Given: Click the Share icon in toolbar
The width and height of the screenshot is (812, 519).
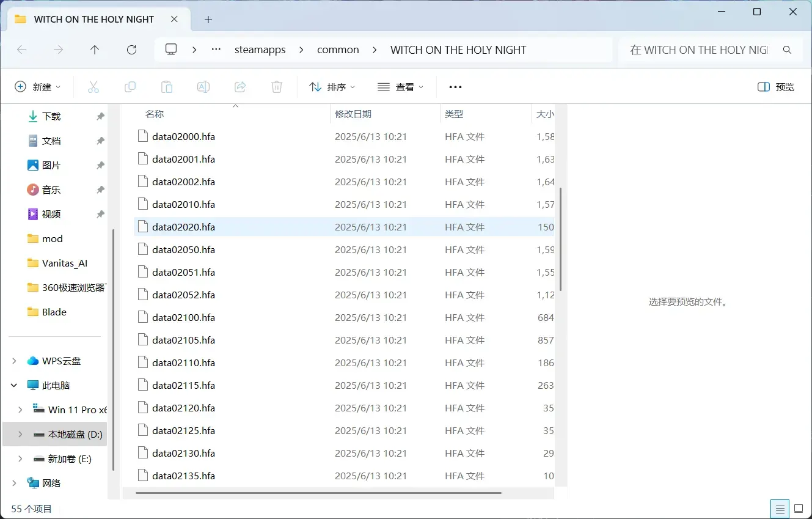Looking at the screenshot, I should point(240,87).
